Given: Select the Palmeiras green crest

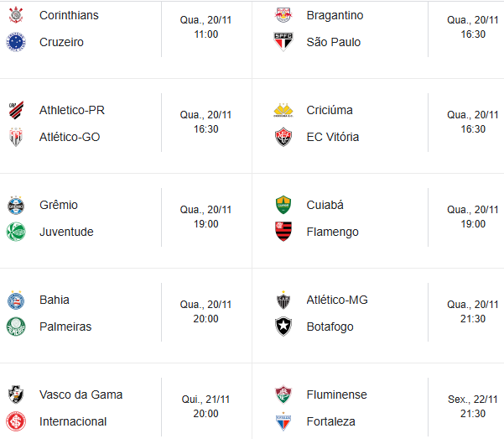Looking at the screenshot, I should pyautogui.click(x=16, y=327).
